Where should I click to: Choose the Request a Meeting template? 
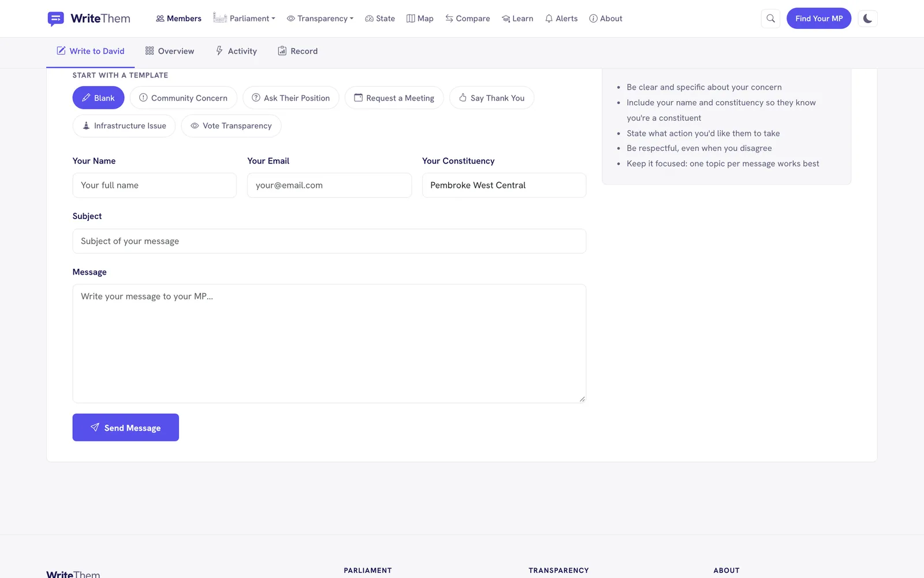[x=394, y=98]
